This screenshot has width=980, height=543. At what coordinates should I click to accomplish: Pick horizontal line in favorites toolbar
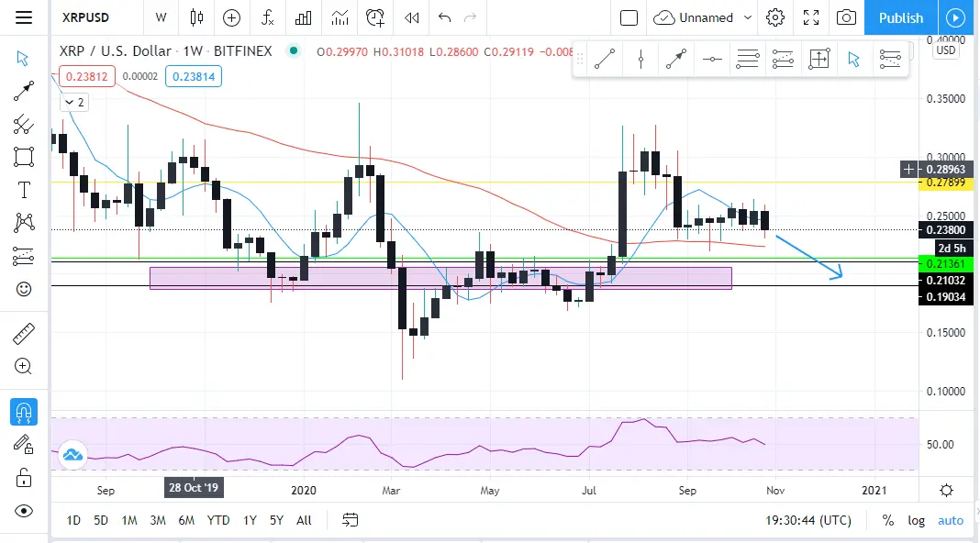pos(712,60)
